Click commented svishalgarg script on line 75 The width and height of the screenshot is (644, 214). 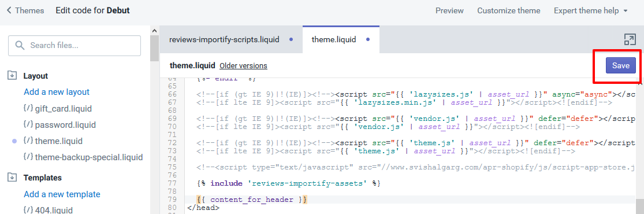coord(416,168)
